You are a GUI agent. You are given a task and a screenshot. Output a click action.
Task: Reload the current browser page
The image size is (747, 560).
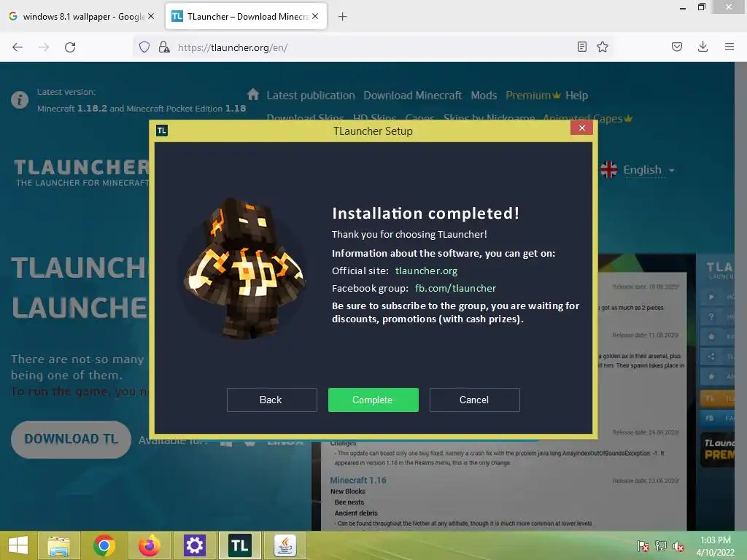tap(70, 47)
